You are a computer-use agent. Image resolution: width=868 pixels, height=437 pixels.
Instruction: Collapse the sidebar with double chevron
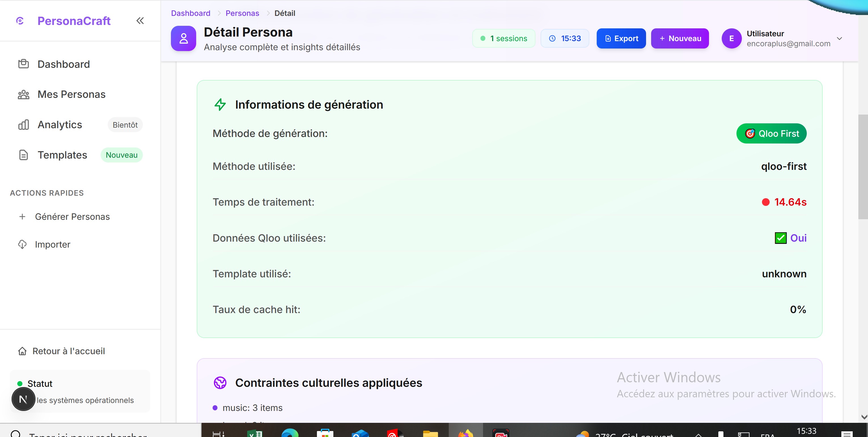[140, 21]
